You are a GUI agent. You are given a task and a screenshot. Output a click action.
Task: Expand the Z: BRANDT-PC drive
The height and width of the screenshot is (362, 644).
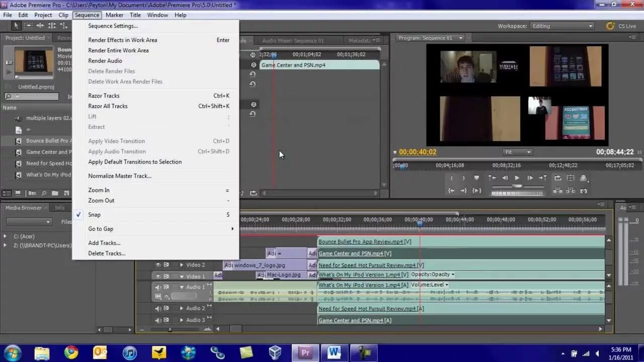click(x=5, y=245)
